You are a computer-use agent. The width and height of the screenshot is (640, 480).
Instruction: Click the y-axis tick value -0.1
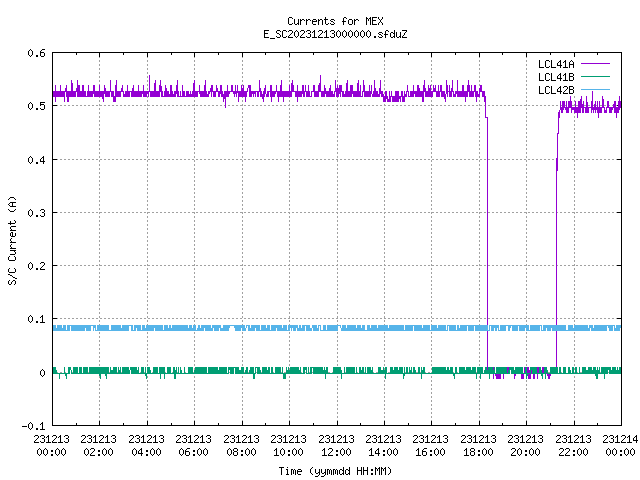[x=33, y=426]
